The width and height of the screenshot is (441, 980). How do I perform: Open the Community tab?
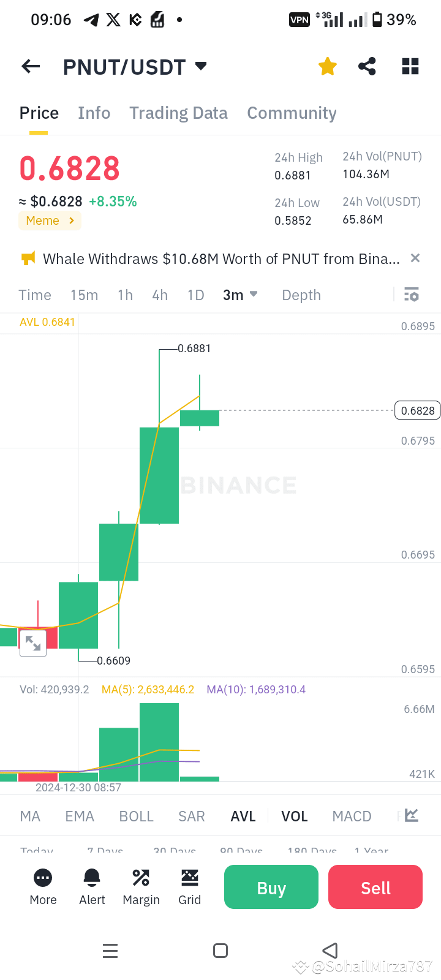tap(292, 113)
